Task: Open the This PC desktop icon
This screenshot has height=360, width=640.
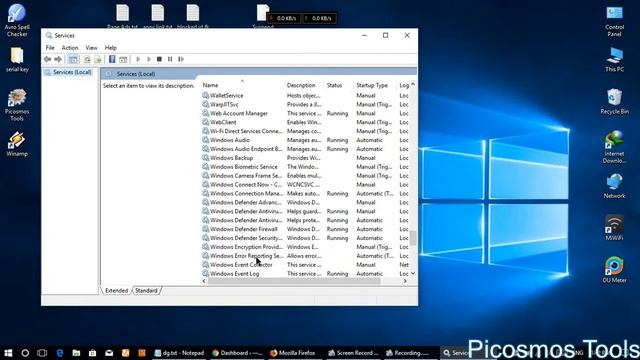Action: click(614, 60)
